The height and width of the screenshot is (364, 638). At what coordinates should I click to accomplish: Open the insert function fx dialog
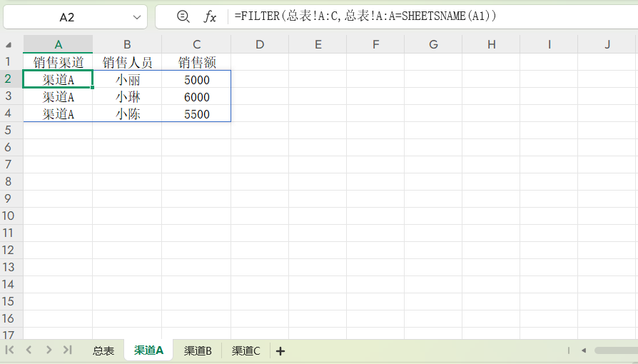(x=210, y=16)
